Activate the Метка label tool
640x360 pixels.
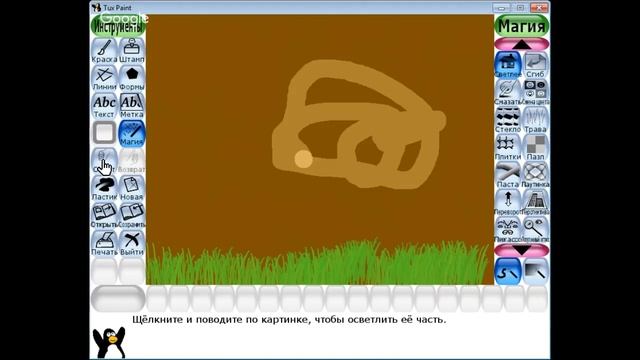(132, 106)
